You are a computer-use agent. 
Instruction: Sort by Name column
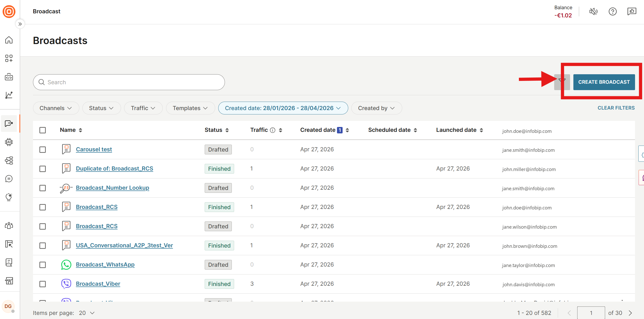(x=80, y=130)
